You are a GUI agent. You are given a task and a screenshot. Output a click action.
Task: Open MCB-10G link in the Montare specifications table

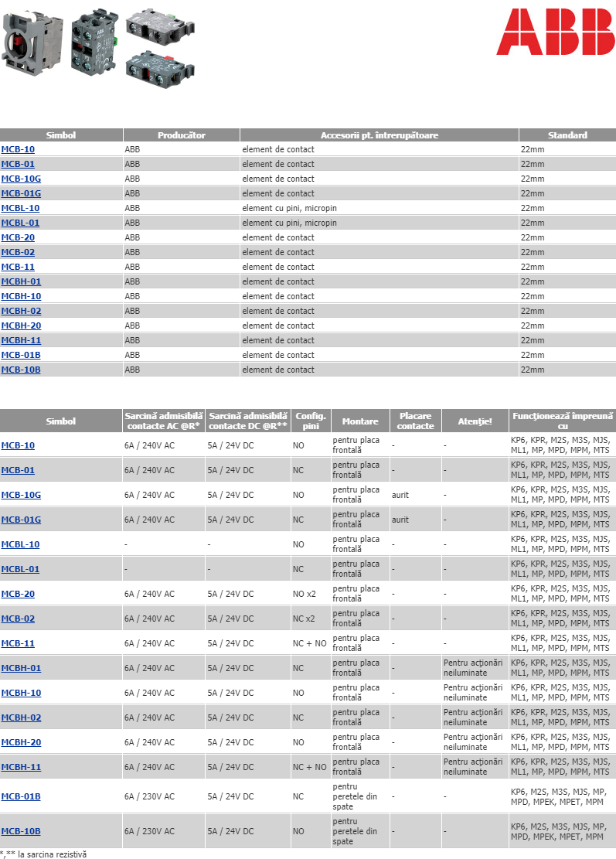21,495
